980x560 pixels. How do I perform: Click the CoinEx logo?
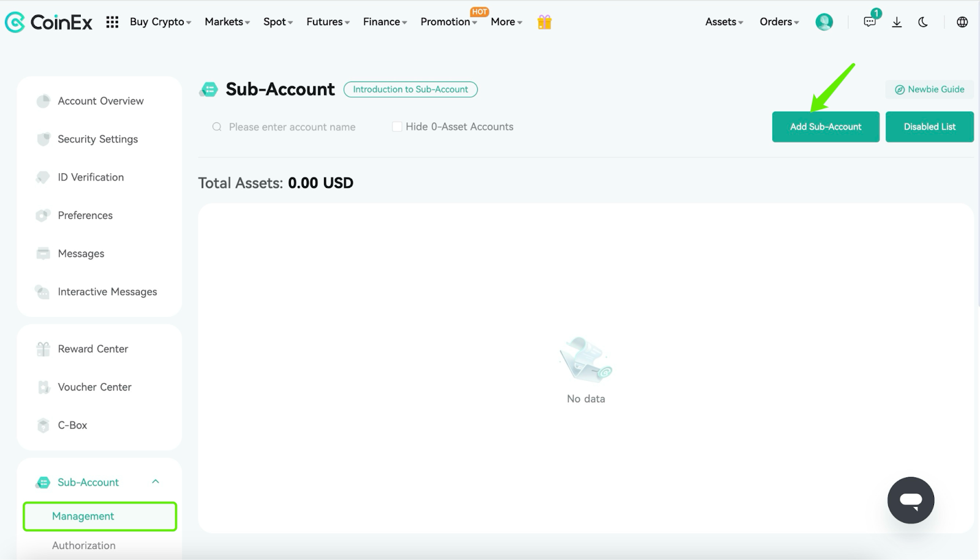click(x=48, y=22)
